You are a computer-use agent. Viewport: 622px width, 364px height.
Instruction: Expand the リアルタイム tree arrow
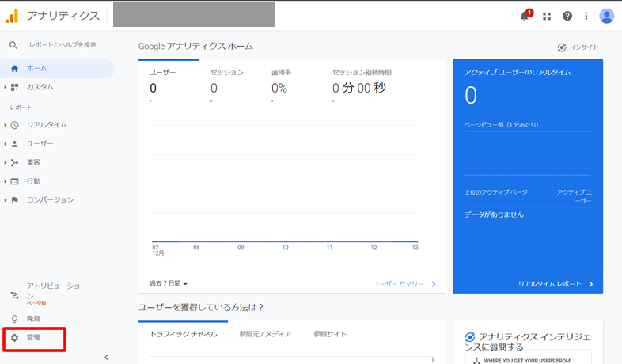(6, 125)
